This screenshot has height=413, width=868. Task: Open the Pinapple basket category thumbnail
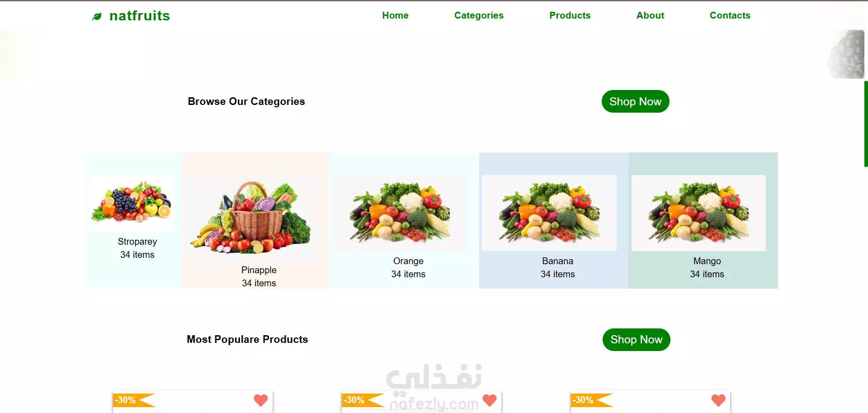pyautogui.click(x=251, y=218)
